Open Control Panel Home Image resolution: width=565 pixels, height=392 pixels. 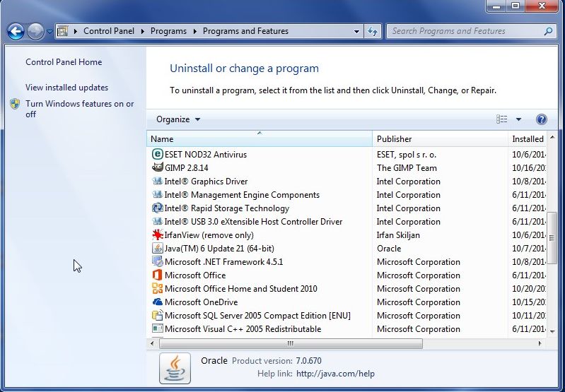coord(64,62)
